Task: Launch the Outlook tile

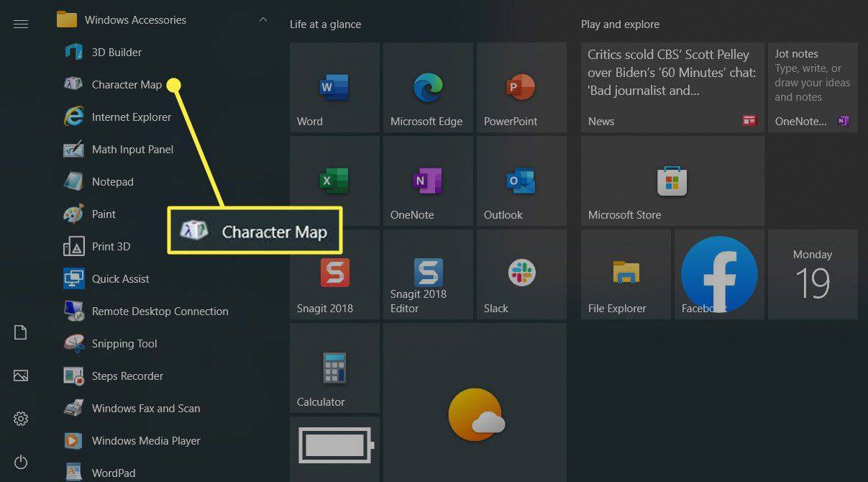Action: (521, 181)
